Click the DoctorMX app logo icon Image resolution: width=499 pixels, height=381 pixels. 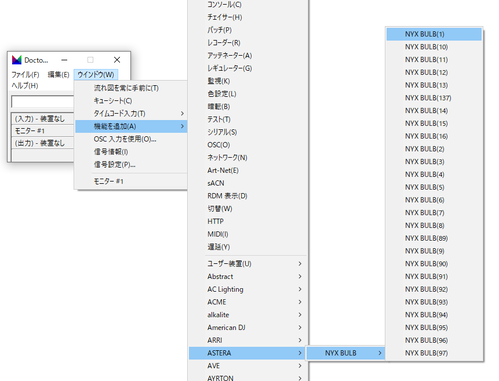(x=17, y=60)
